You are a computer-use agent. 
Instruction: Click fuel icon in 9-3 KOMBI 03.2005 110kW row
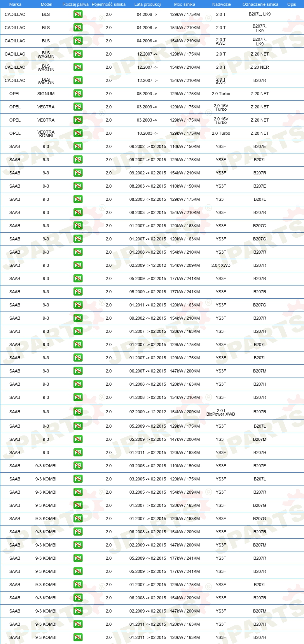(x=78, y=466)
